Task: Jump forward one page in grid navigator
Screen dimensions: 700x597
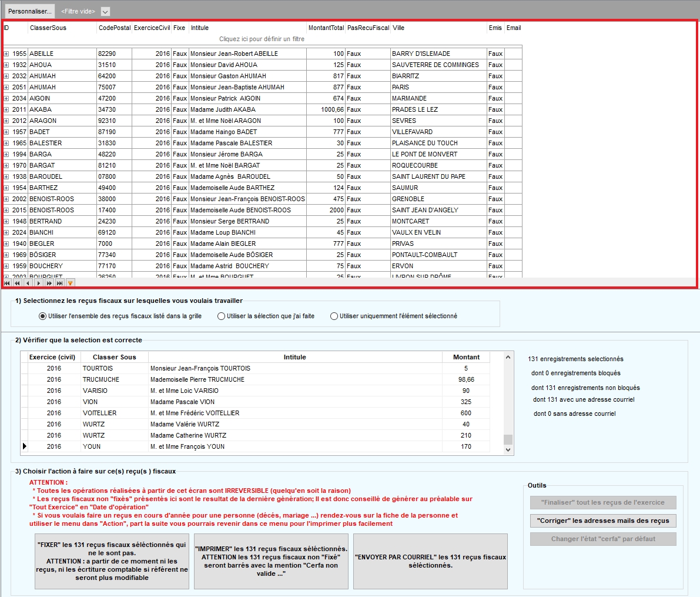Action: pyautogui.click(x=49, y=284)
